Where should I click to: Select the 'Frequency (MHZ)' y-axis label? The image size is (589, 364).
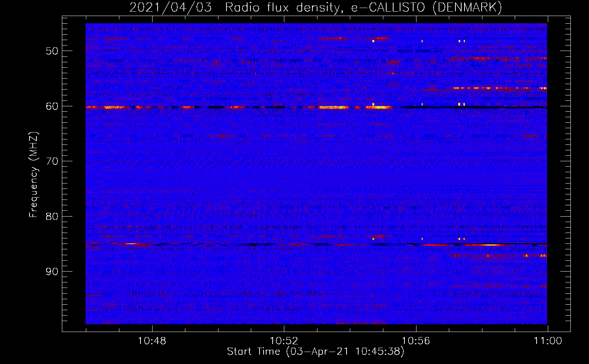[33, 175]
